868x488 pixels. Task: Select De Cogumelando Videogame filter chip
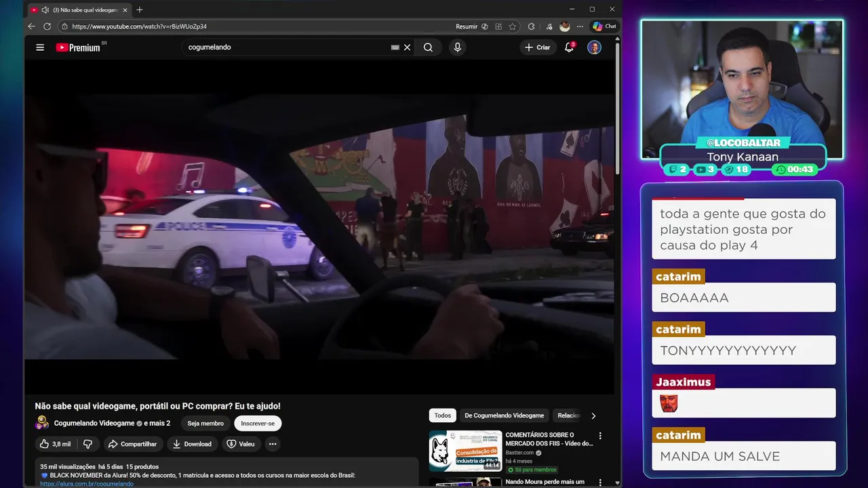click(505, 415)
